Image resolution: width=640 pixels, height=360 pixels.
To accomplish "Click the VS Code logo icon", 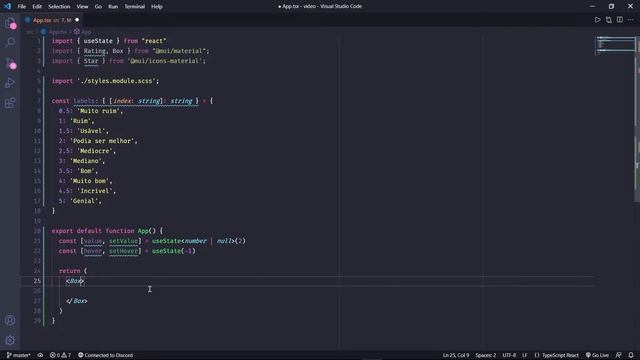I will pyautogui.click(x=7, y=6).
